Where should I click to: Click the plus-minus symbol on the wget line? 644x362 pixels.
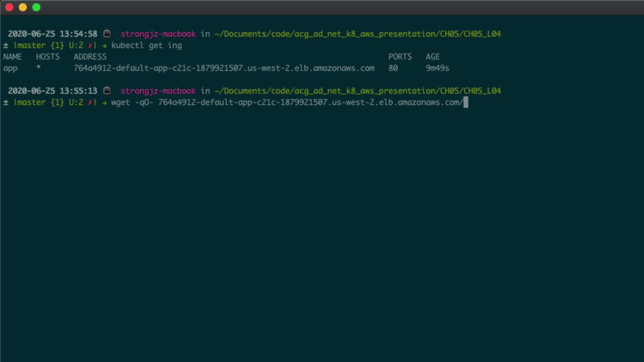(x=6, y=103)
